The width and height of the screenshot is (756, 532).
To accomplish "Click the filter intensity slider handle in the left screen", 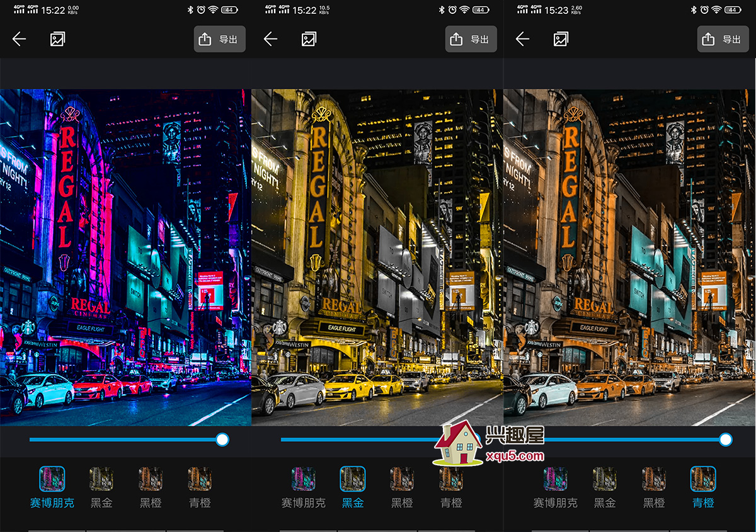I will pyautogui.click(x=222, y=439).
